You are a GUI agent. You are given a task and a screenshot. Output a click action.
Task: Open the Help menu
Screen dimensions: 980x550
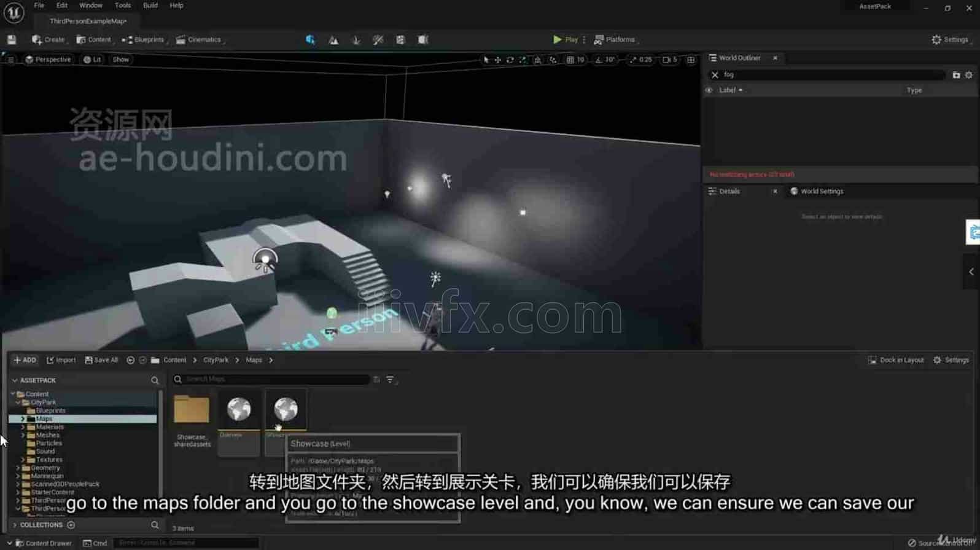coord(176,6)
